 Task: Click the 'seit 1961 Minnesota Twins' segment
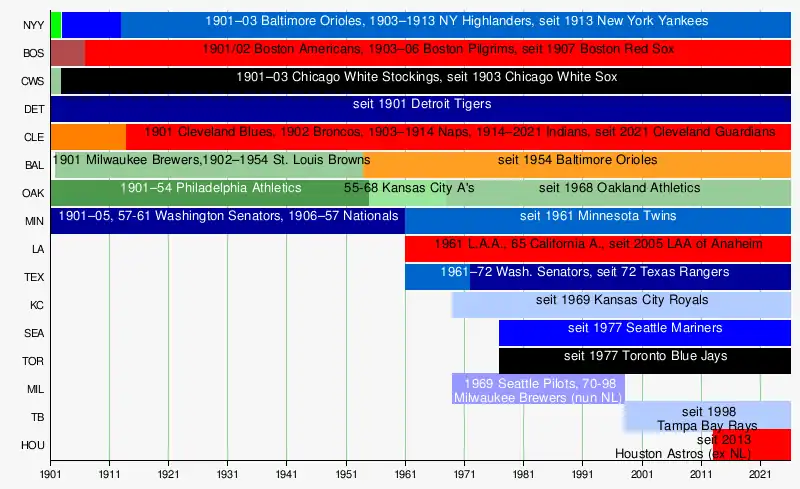point(598,222)
